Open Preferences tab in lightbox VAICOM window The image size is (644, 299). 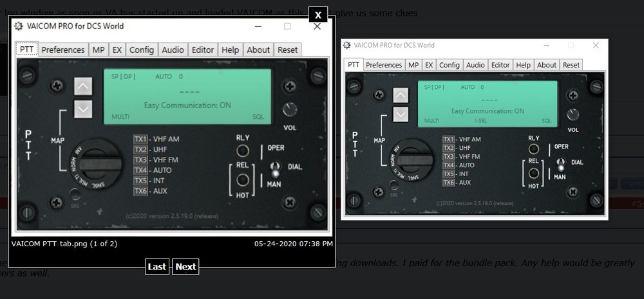click(63, 50)
